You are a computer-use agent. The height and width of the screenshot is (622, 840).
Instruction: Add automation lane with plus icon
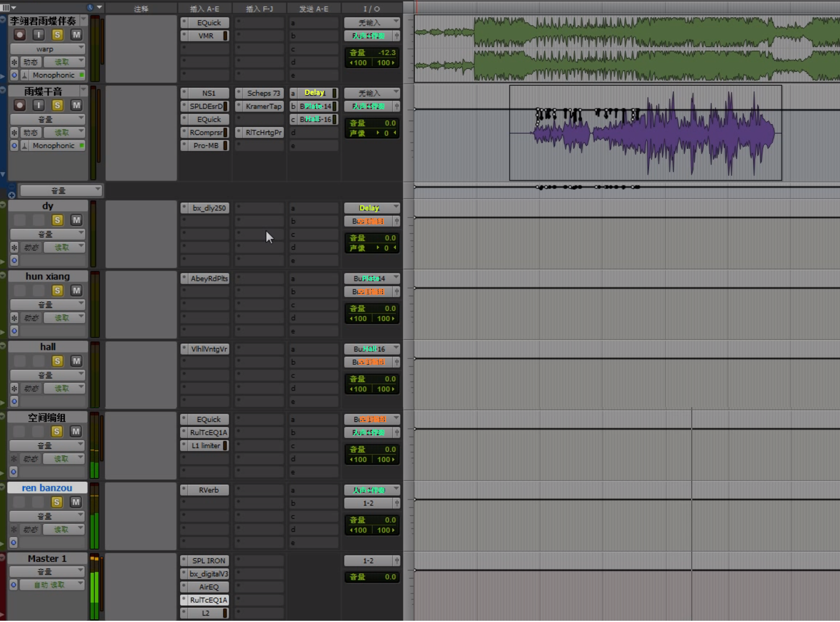coord(12,195)
